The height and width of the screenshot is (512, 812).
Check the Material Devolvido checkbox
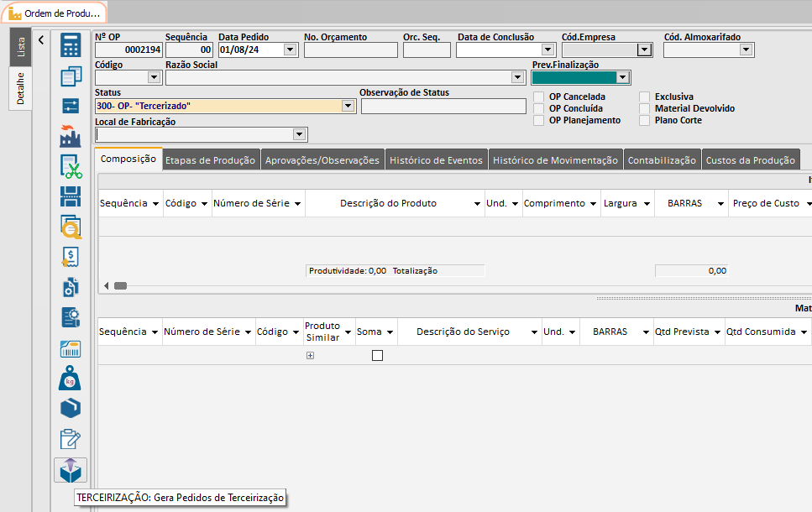click(644, 109)
